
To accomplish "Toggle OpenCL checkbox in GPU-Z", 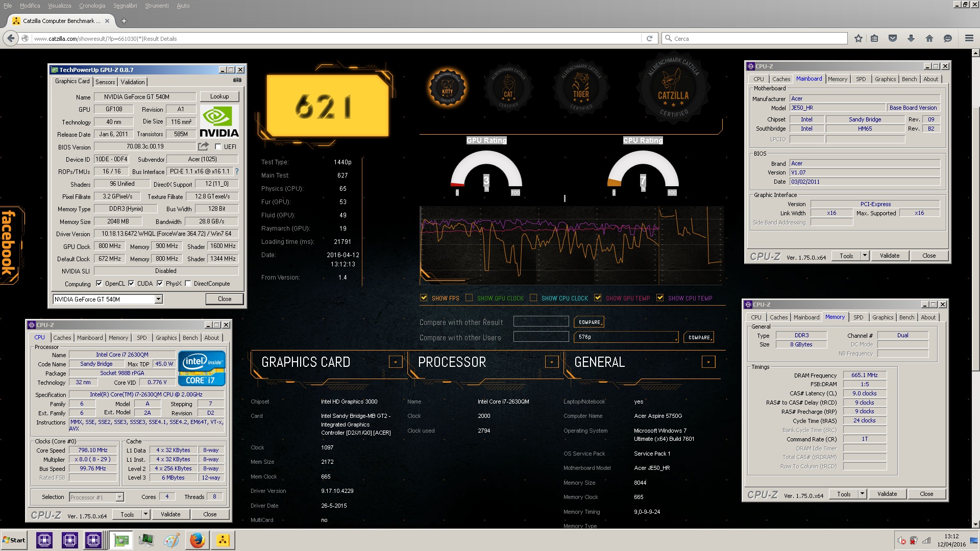I will click(99, 284).
